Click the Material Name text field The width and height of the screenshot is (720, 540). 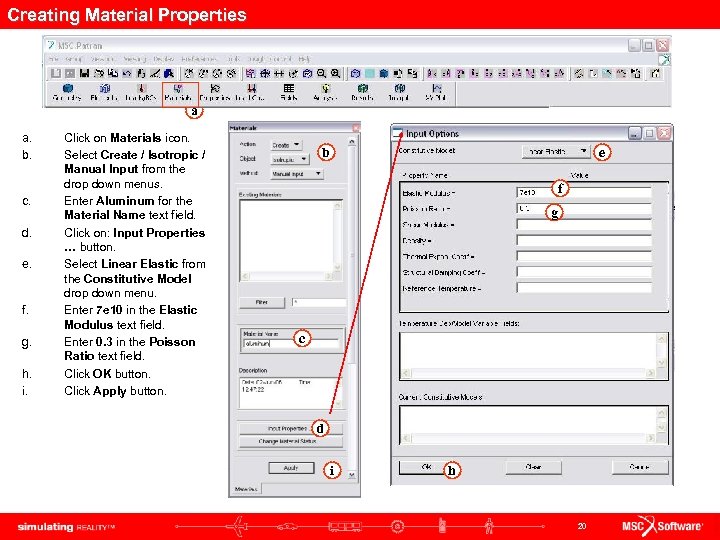(291, 343)
